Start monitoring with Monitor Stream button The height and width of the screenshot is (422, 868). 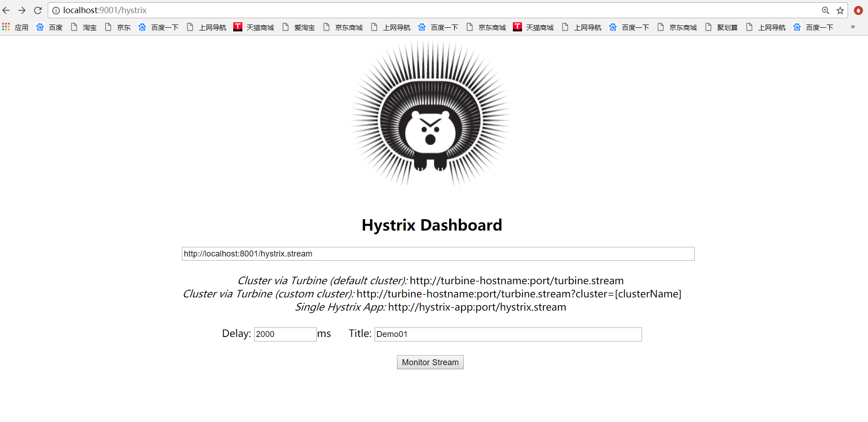point(430,362)
